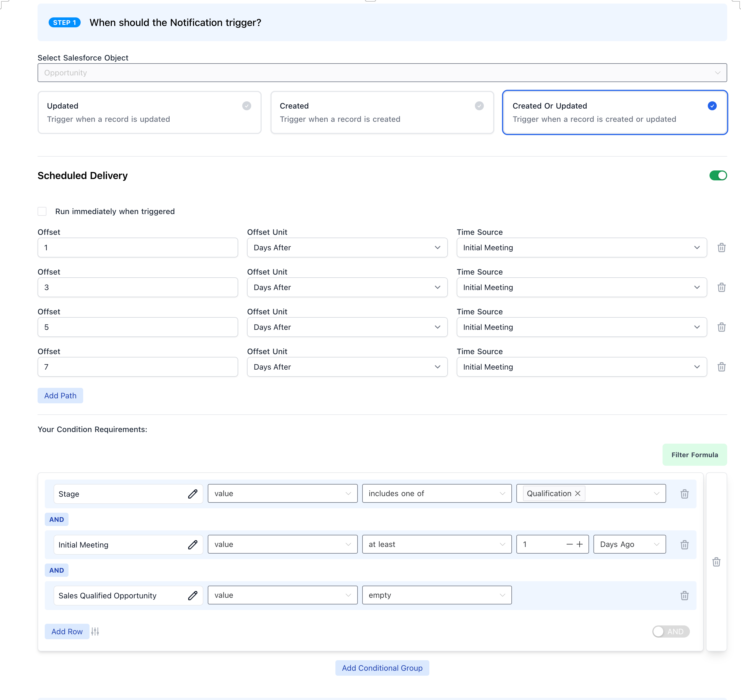
Task: Select the Updated trigger option
Action: point(149,112)
